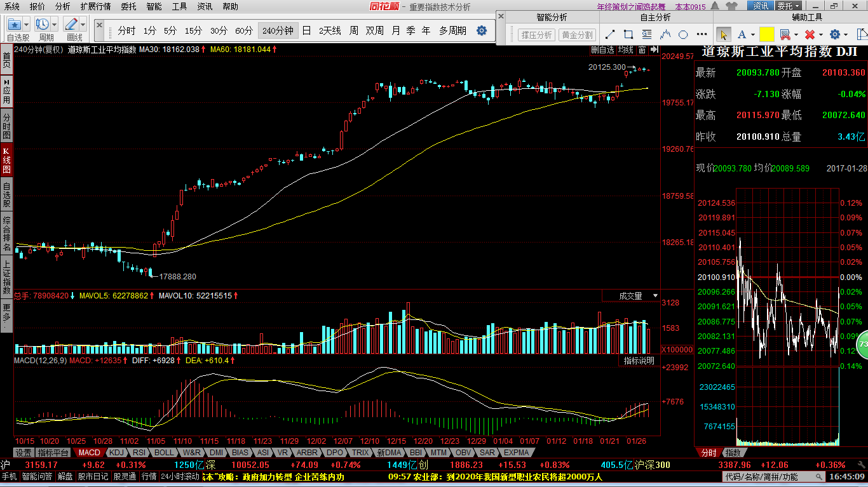Open the 智能 menu
This screenshot has width=868, height=487.
[154, 6]
